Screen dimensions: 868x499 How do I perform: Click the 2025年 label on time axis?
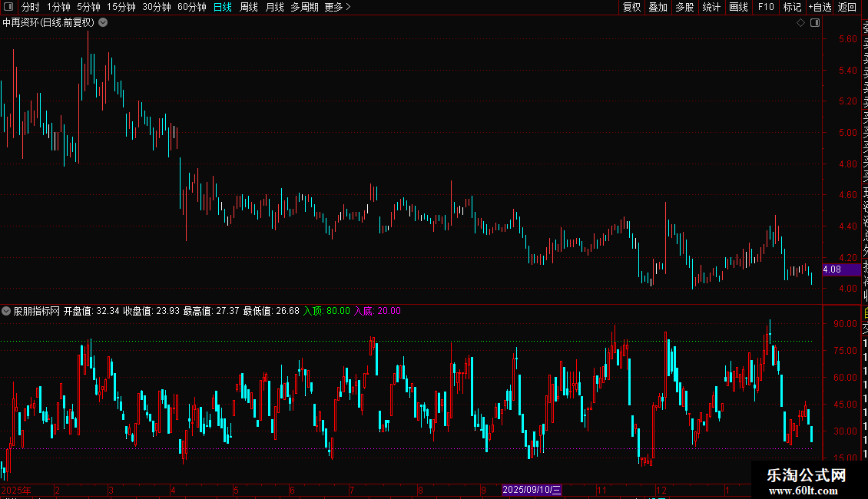16,490
